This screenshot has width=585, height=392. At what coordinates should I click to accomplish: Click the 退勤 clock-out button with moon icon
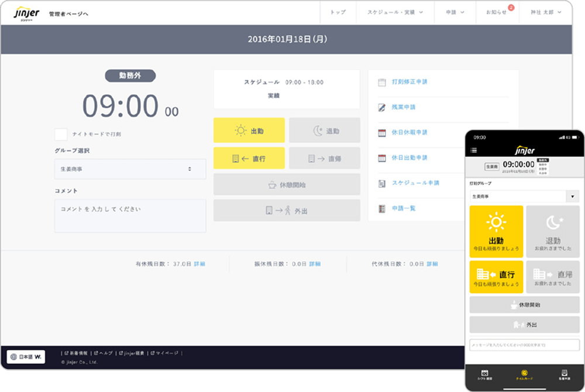point(325,130)
